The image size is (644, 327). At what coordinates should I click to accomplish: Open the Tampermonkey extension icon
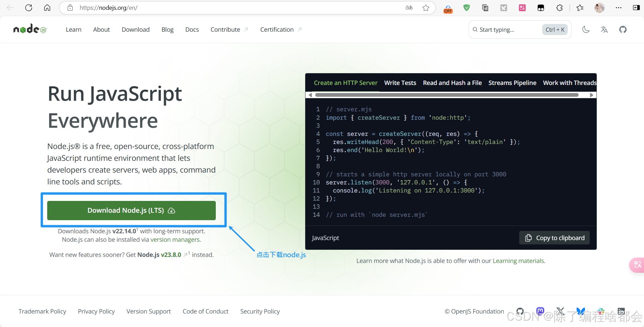541,8
